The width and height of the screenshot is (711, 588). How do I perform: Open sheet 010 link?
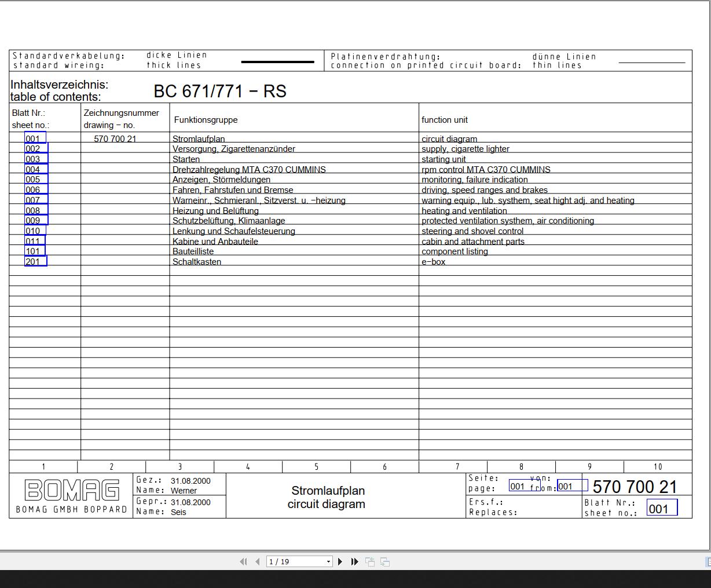point(35,231)
